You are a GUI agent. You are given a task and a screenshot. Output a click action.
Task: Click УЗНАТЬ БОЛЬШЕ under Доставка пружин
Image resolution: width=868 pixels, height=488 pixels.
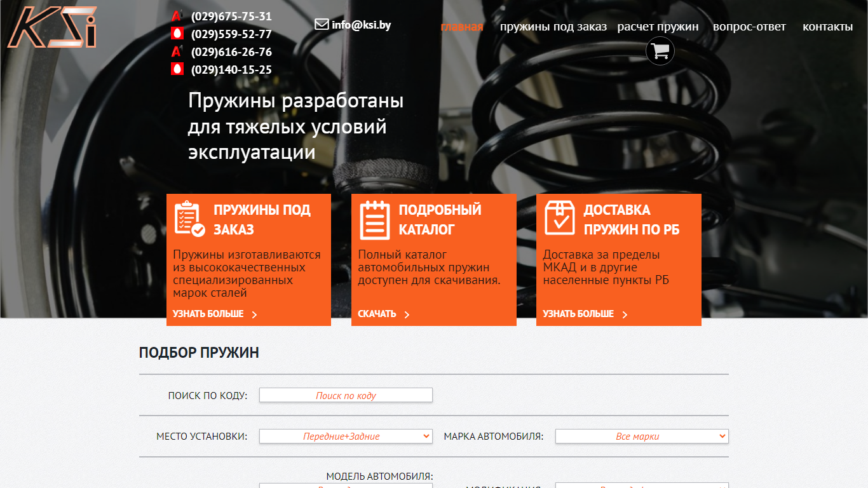578,314
